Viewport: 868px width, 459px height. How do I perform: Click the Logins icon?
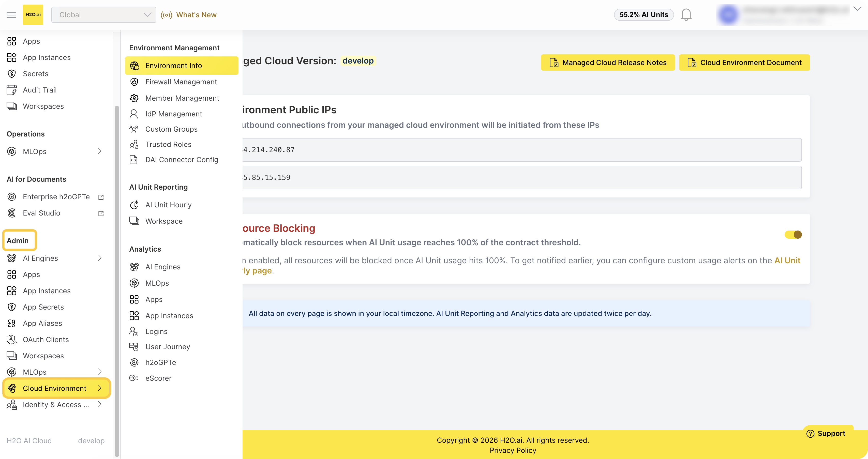134,331
